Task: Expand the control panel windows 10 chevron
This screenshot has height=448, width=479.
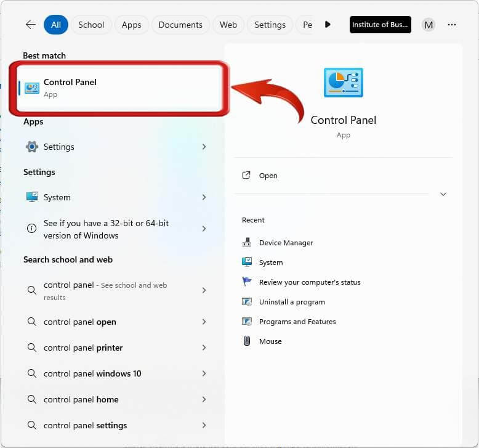Action: click(204, 373)
